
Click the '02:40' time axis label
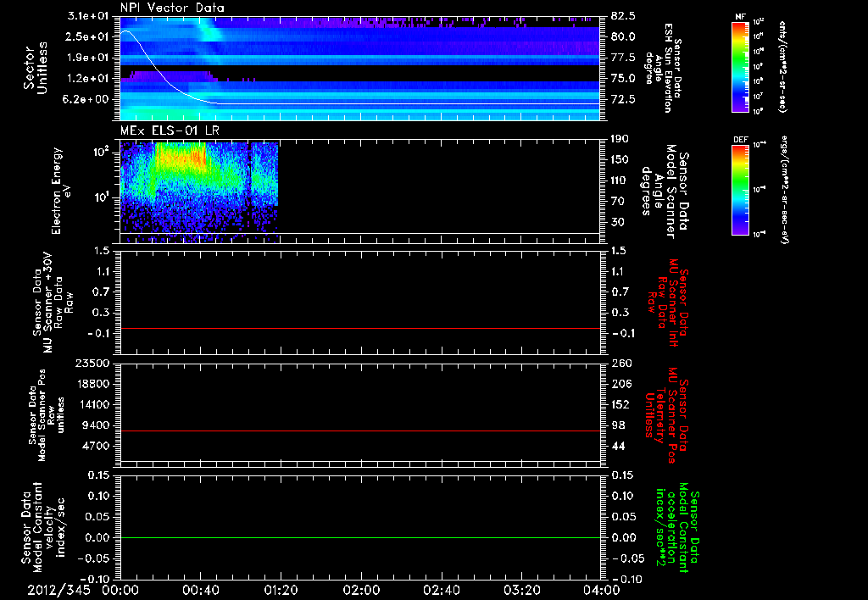coord(441,590)
